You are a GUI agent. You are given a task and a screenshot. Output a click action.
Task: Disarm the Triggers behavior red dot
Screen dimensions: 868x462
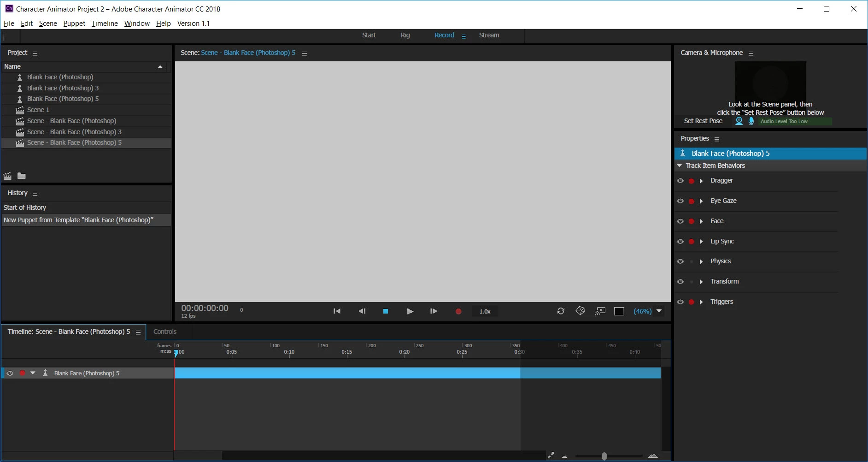692,302
